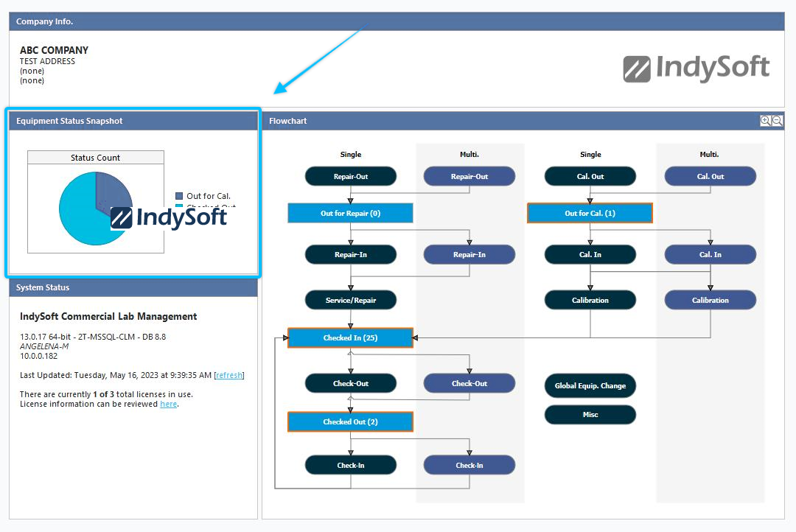Screen dimensions: 796x532
Task: Click the Equipment Status Snapshot panel header
Action: click(x=133, y=121)
